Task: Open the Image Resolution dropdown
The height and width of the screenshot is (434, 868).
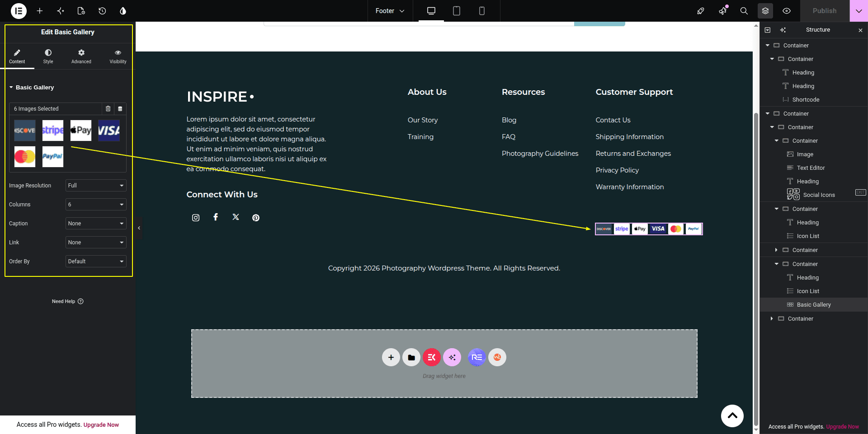Action: [x=96, y=186]
